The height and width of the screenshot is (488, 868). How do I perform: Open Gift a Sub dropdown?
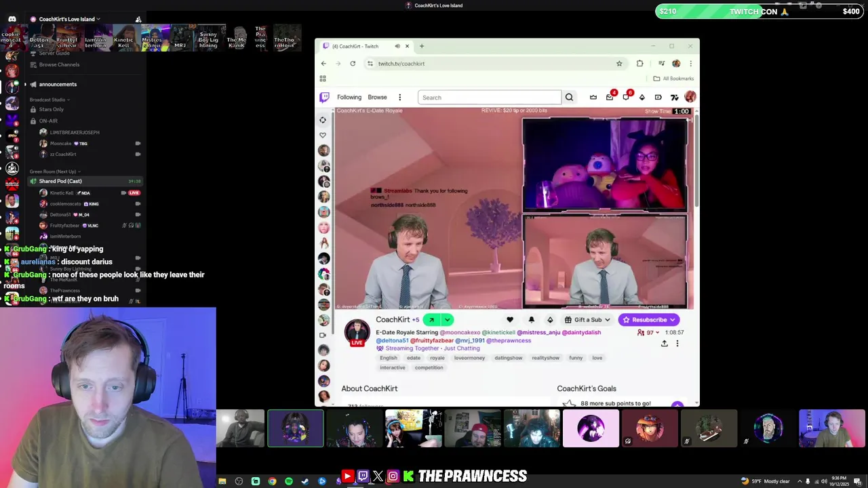tap(587, 320)
